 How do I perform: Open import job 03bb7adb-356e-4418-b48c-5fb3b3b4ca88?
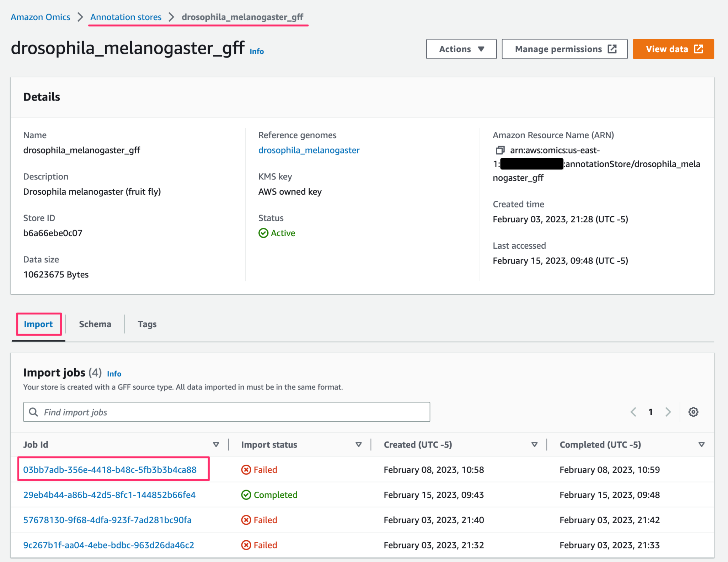tap(110, 470)
